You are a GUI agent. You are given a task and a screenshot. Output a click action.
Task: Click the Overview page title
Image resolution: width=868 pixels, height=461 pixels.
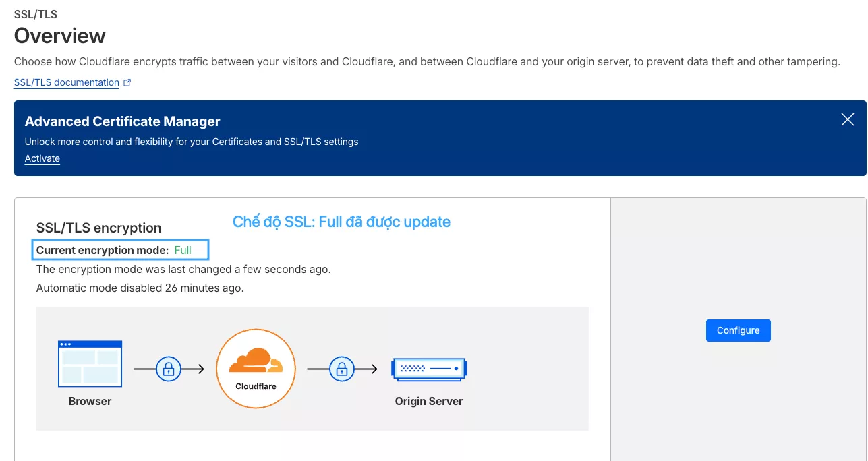tap(59, 35)
